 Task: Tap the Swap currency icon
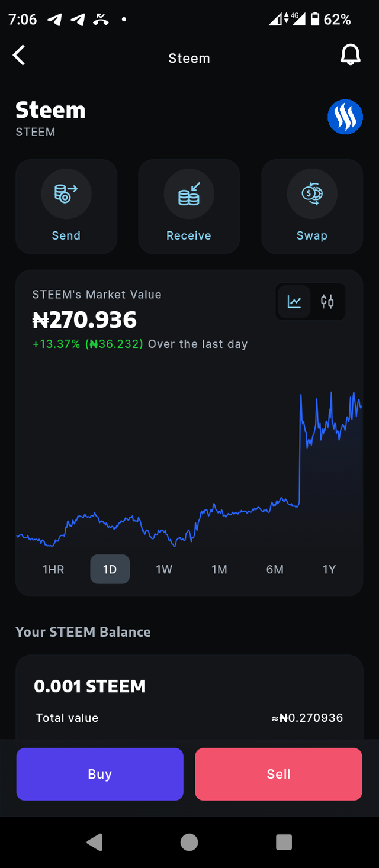312,193
